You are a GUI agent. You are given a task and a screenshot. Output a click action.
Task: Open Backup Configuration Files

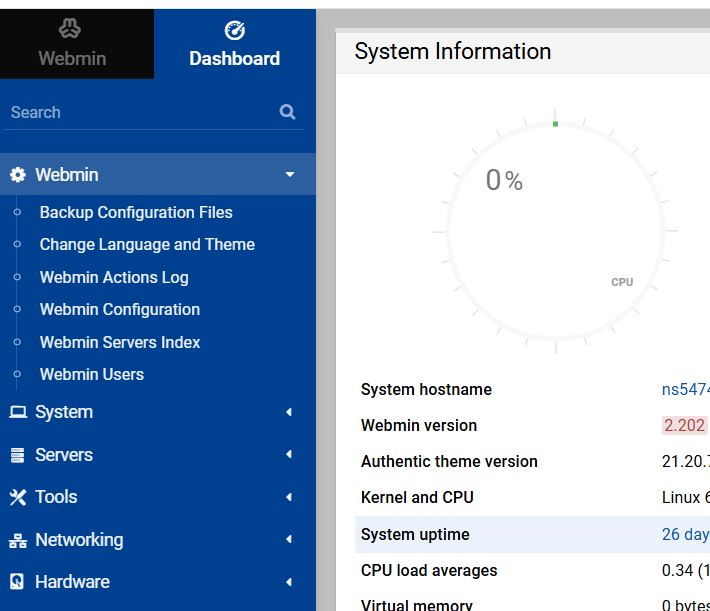pyautogui.click(x=136, y=212)
